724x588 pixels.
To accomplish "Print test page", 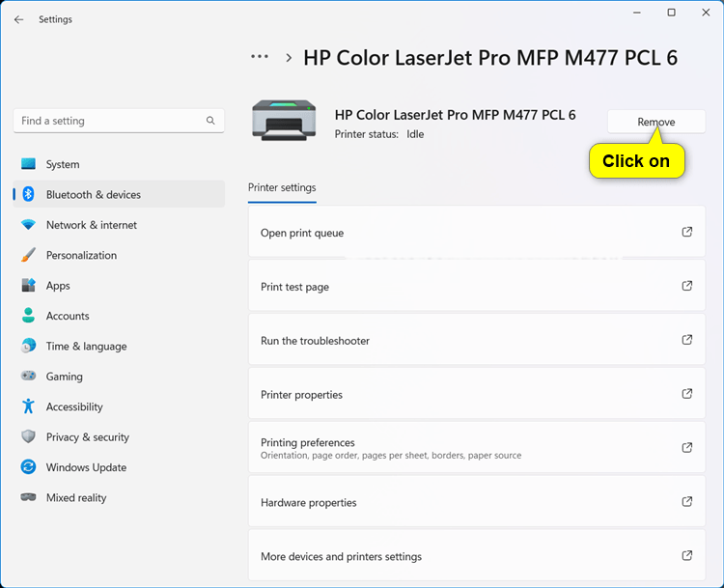I will [477, 286].
